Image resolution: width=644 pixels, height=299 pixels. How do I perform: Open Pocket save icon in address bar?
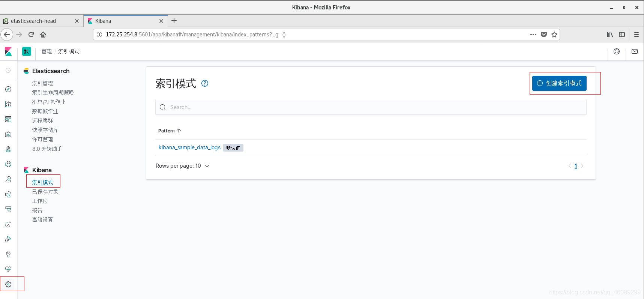544,35
